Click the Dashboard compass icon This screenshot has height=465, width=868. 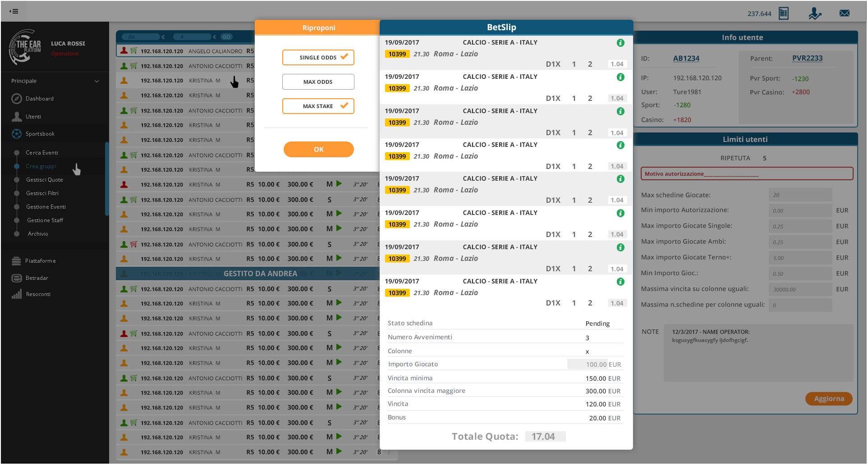point(17,99)
